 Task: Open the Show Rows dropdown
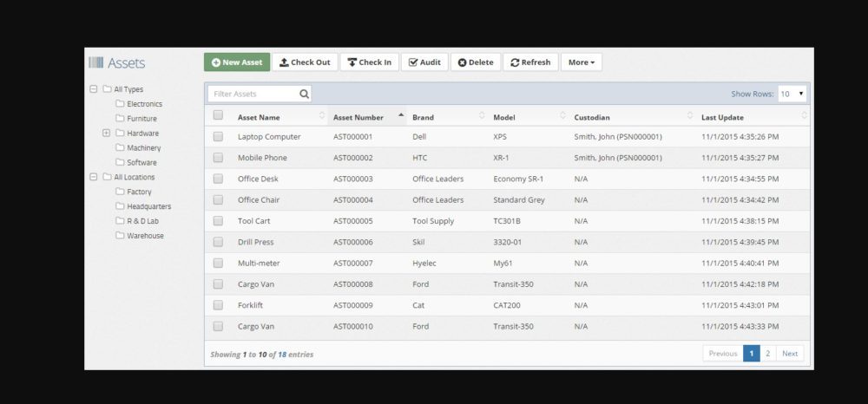[x=792, y=94]
